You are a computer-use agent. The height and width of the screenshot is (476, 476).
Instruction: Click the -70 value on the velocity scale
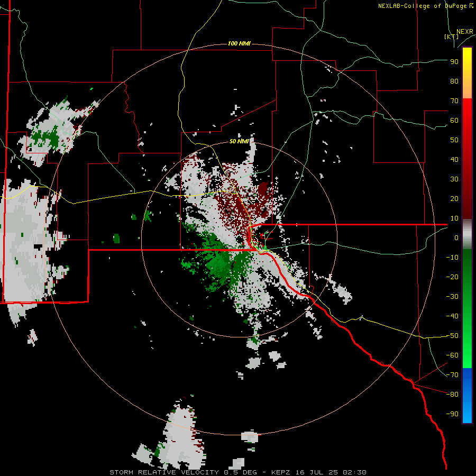tap(452, 375)
